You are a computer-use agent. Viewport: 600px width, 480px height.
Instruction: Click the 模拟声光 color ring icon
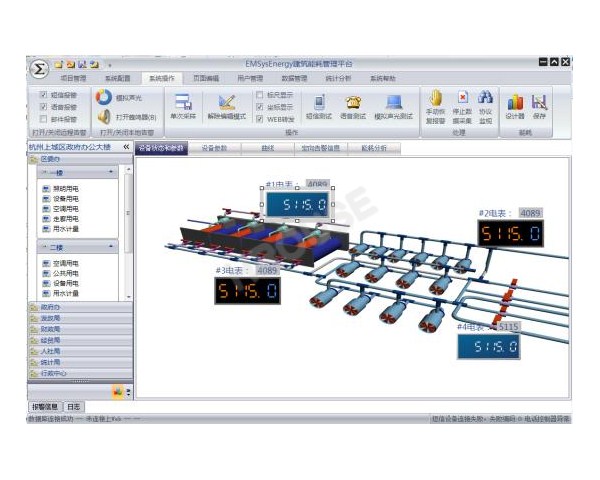pos(104,97)
